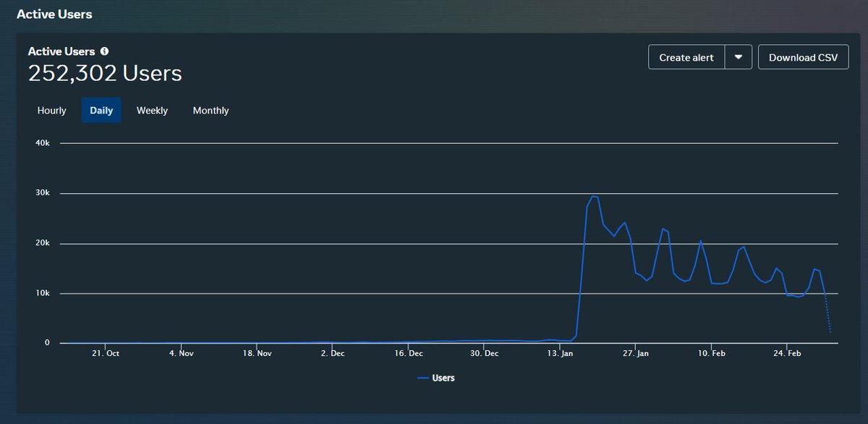Toggle the Users series in legend
Screen dimensions: 868x424
[x=436, y=378]
